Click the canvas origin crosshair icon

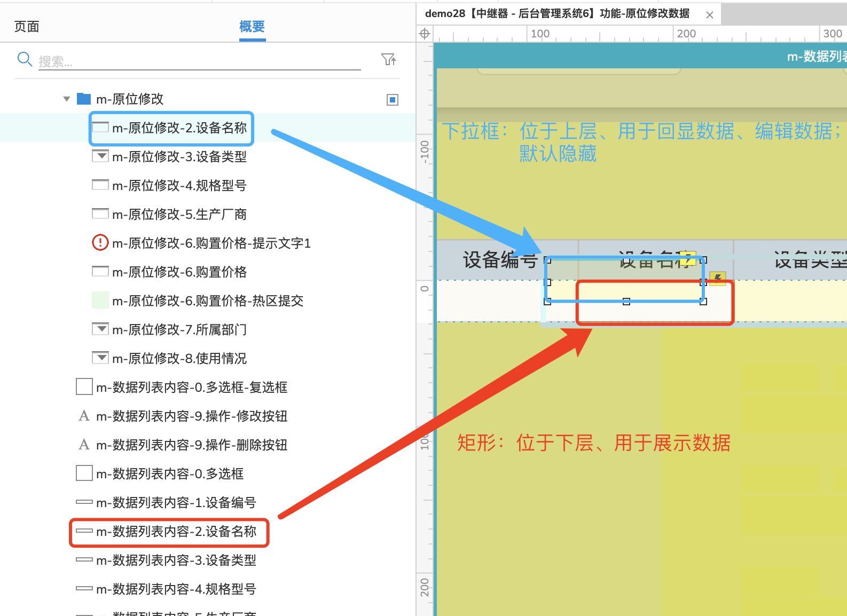point(425,34)
